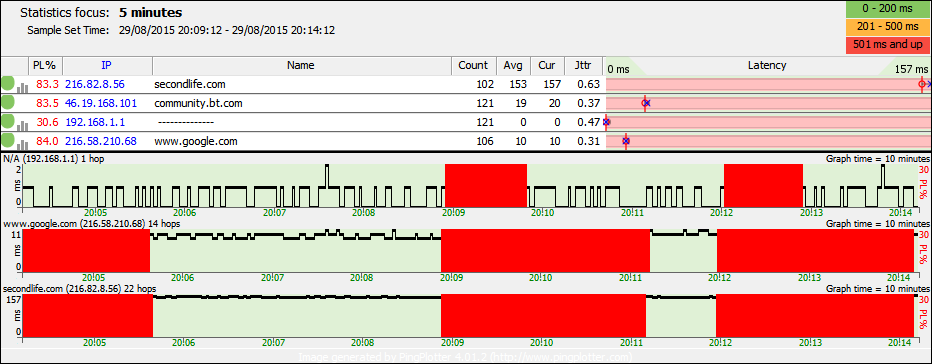Sort by the IP column header
This screenshot has height=364, width=932.
tap(107, 65)
